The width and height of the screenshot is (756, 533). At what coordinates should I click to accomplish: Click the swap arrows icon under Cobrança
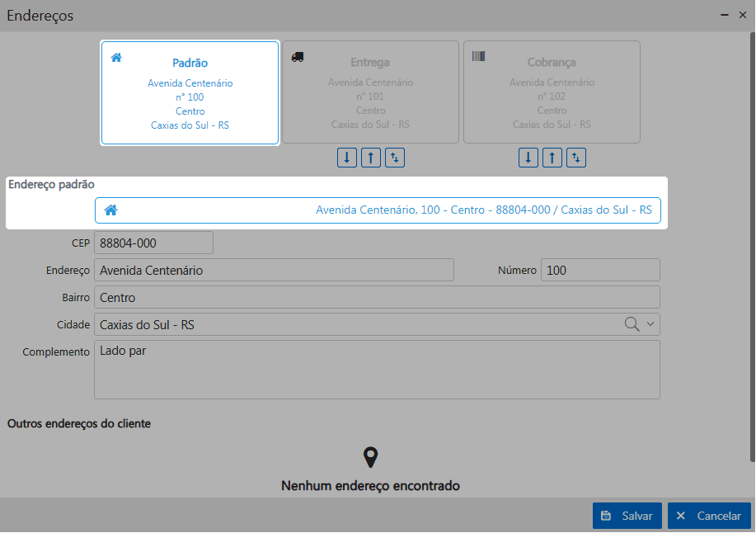point(577,158)
